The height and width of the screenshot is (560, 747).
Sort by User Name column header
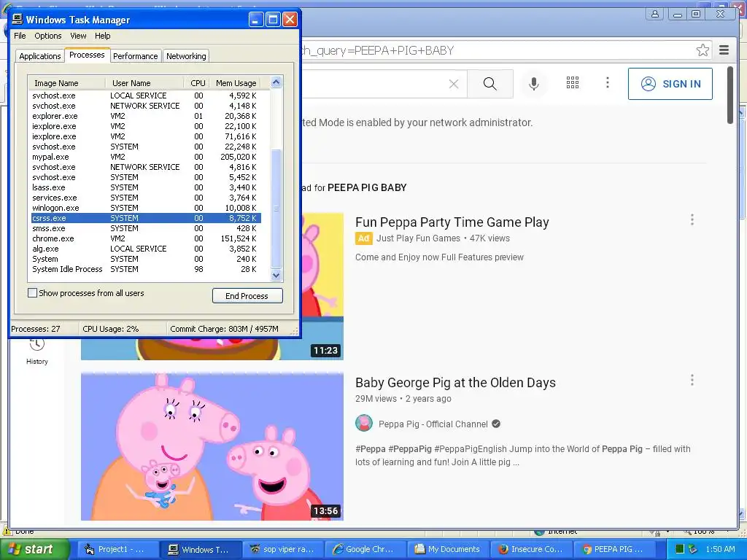144,83
